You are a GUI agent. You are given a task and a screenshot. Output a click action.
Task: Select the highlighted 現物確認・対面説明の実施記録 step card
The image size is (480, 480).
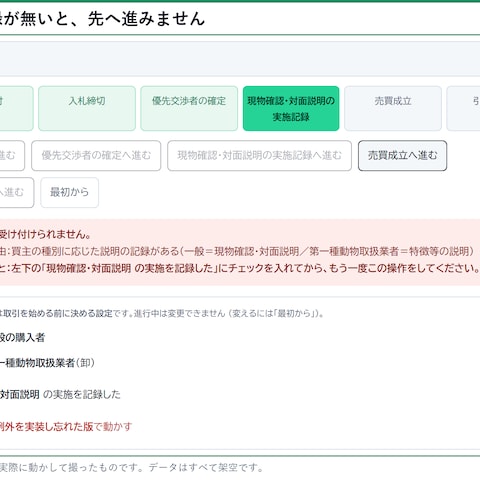point(291,108)
